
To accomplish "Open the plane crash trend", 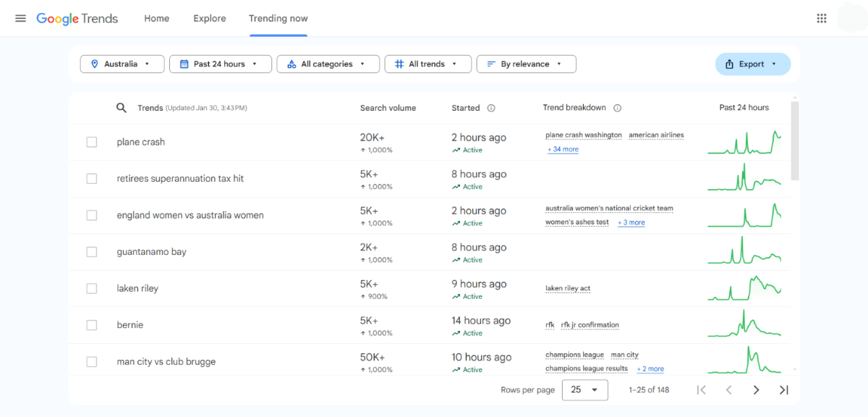I will [x=141, y=142].
